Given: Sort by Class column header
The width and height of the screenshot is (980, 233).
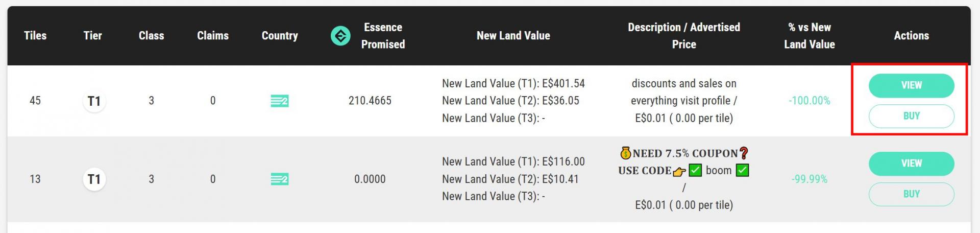Looking at the screenshot, I should (x=152, y=36).
